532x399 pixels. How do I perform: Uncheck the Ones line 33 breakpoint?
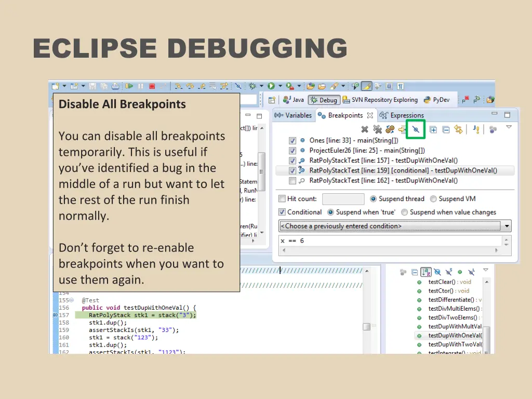coord(292,140)
